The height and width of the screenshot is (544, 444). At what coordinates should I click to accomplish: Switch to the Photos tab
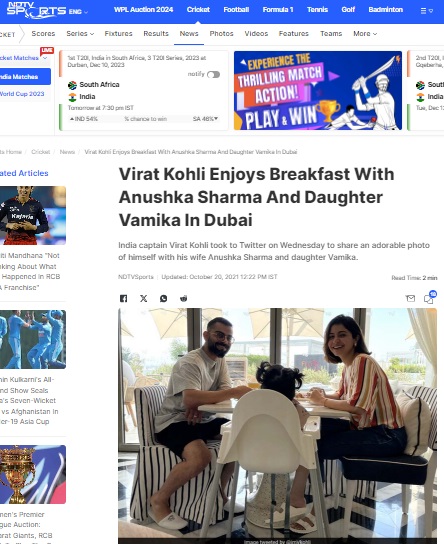[221, 34]
